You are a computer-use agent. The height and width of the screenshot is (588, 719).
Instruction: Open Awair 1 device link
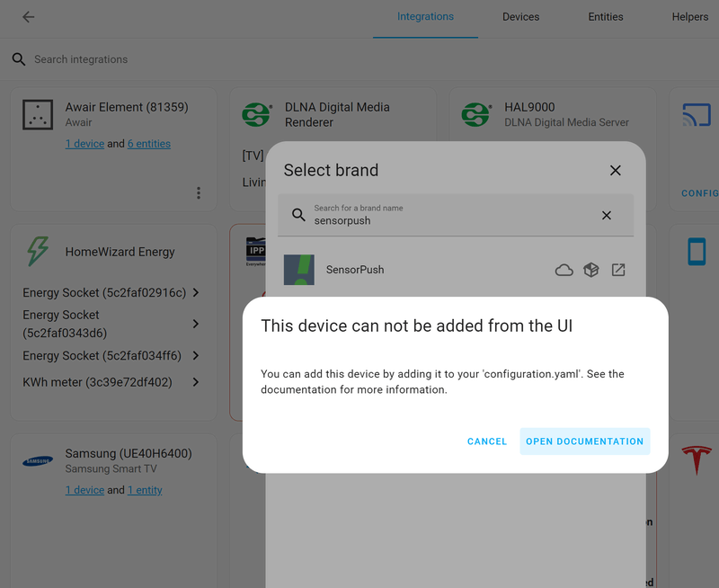[x=84, y=144]
